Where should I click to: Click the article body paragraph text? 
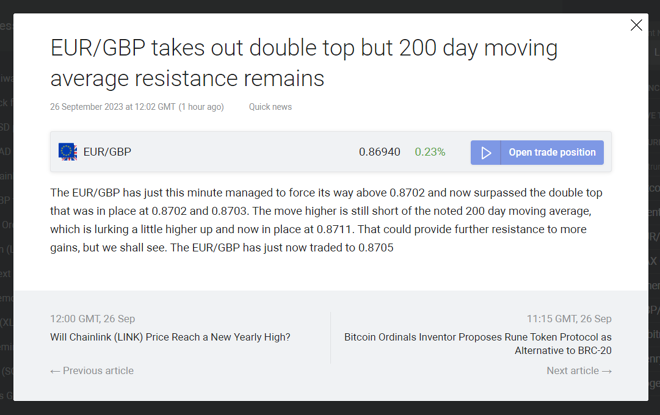326,220
